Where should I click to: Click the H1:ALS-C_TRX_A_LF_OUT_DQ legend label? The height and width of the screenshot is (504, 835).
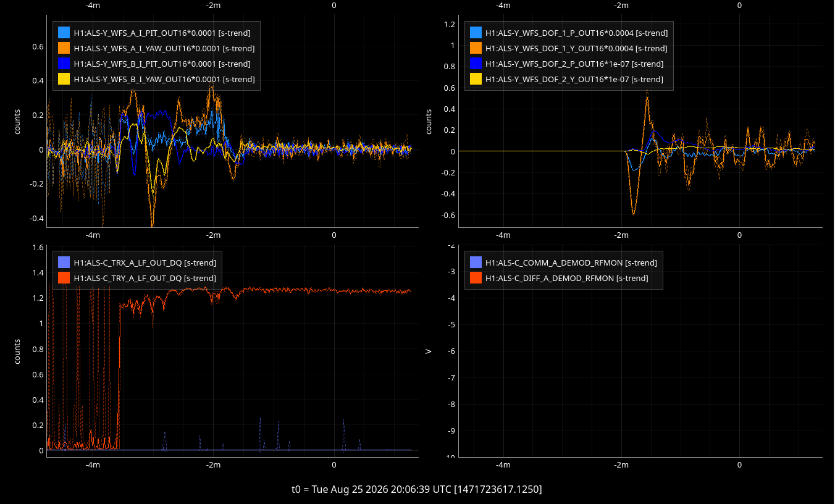tap(145, 262)
